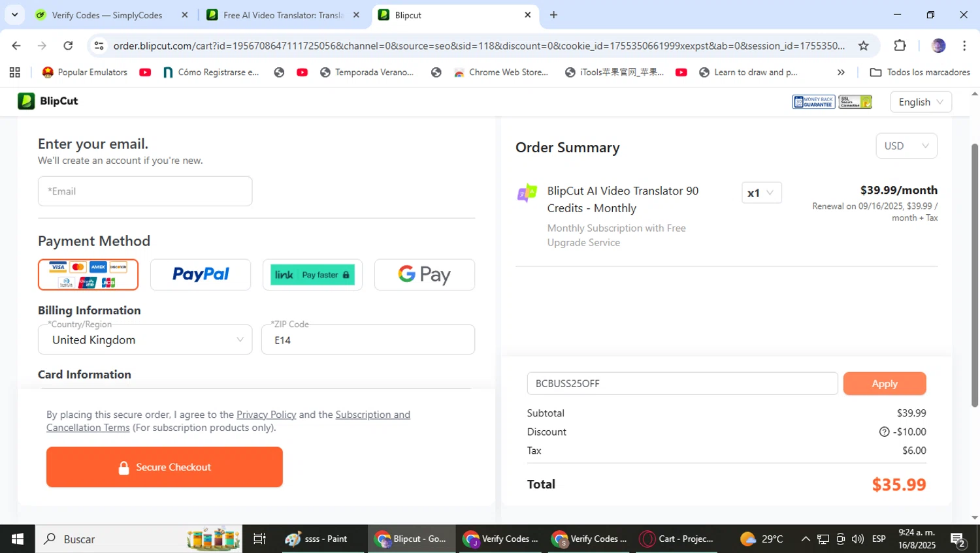Go forward using the browser forward arrow
Viewport: 980px width, 553px height.
click(x=42, y=46)
